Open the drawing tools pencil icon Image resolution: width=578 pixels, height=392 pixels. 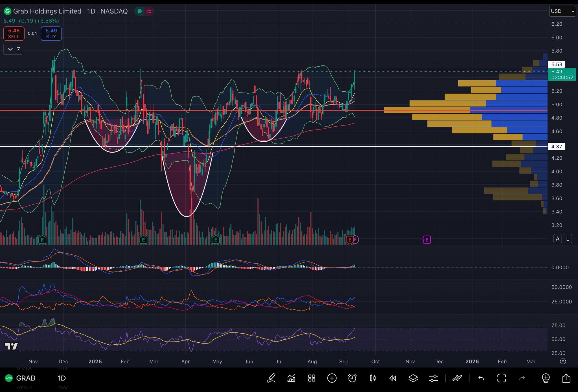click(x=271, y=378)
